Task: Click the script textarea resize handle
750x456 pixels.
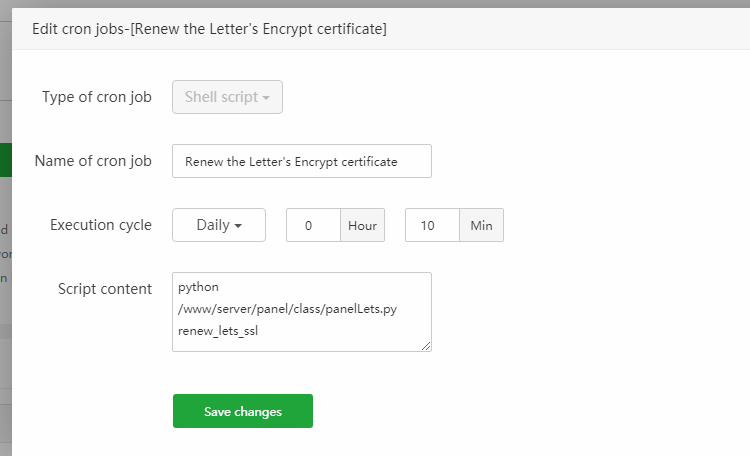Action: click(426, 346)
